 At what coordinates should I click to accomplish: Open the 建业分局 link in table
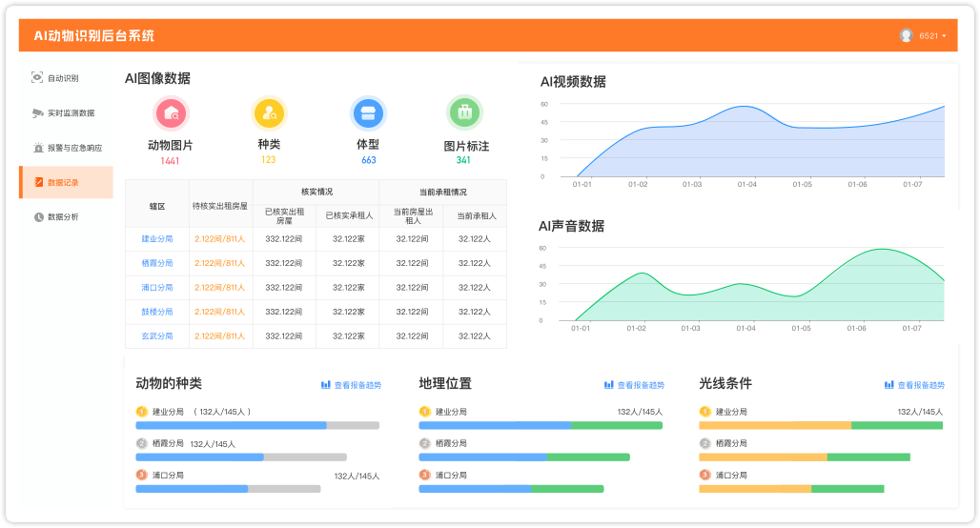point(157,239)
